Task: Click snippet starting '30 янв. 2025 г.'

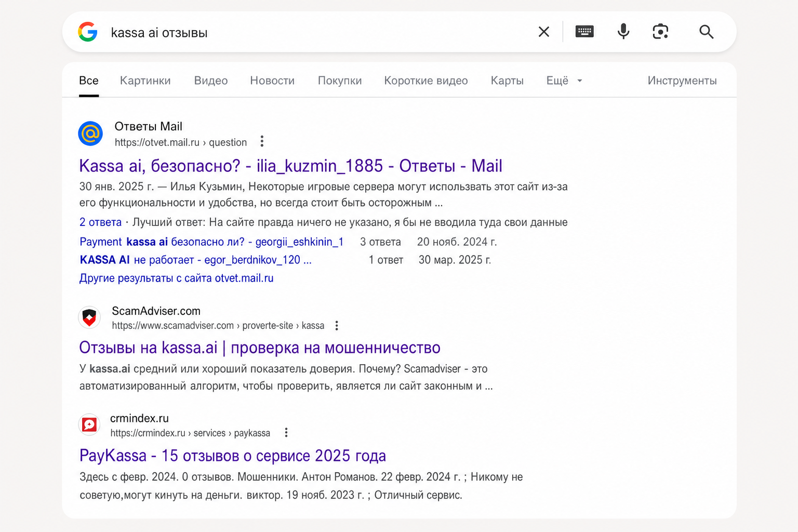Action: click(323, 194)
